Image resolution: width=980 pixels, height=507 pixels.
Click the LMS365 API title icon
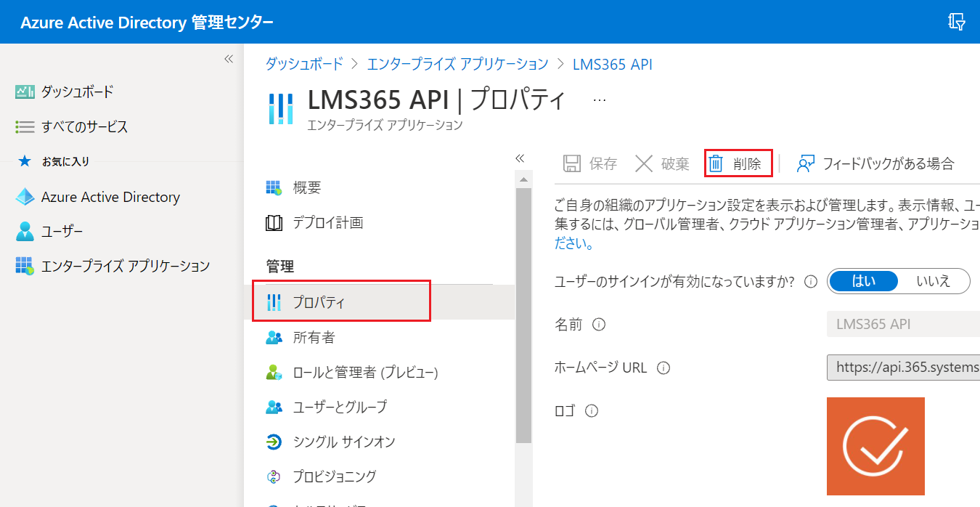coord(280,109)
